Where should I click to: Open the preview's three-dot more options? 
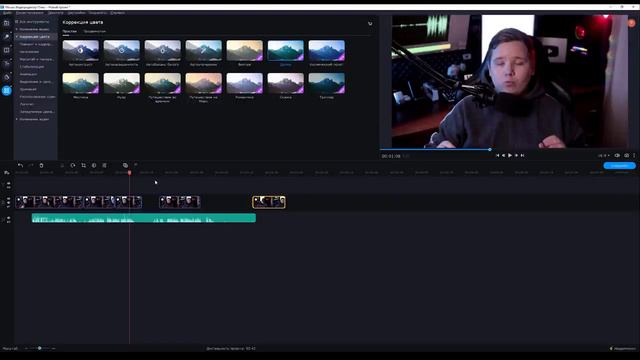click(634, 156)
